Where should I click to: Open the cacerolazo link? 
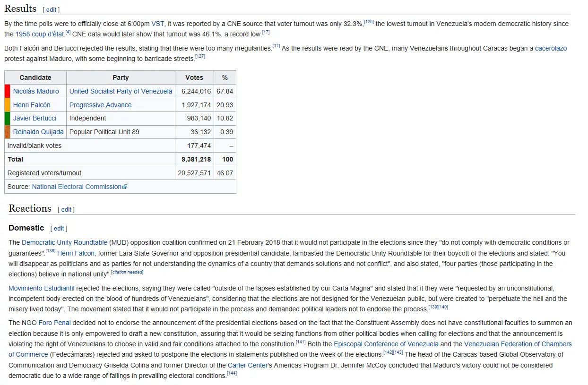pos(551,48)
